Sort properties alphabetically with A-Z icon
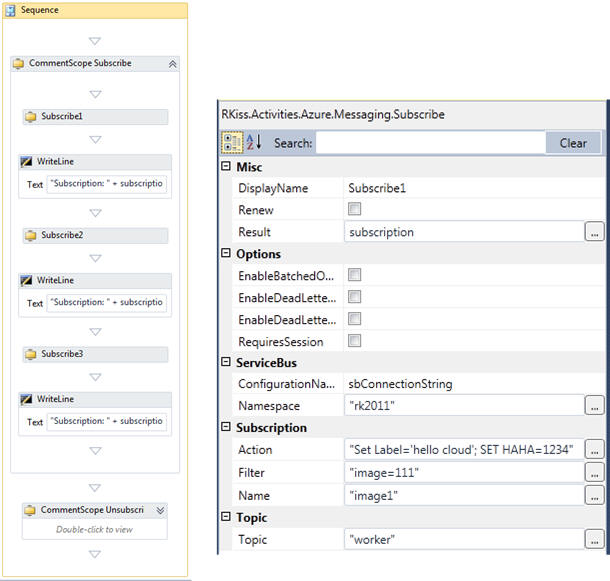 [254, 142]
